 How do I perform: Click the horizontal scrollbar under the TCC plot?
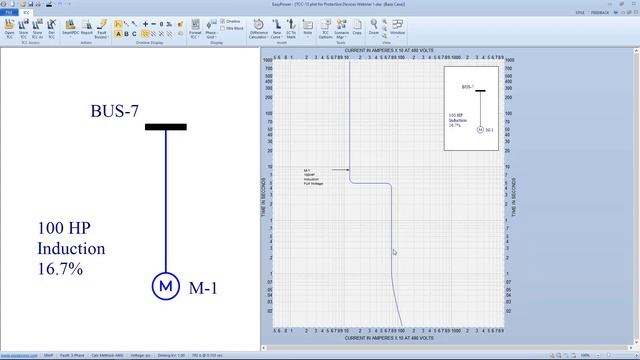(447, 348)
